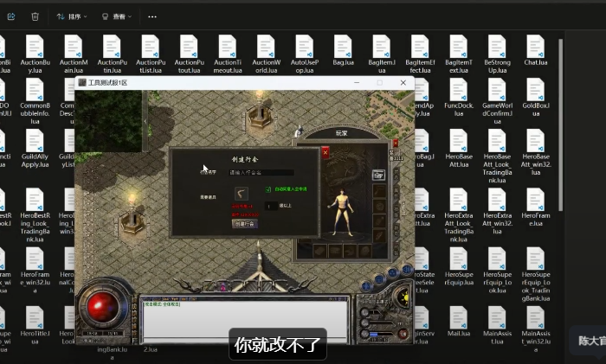This screenshot has height=364, width=606.
Task: Open the 排序 (Sort) dropdown
Action: point(71,16)
